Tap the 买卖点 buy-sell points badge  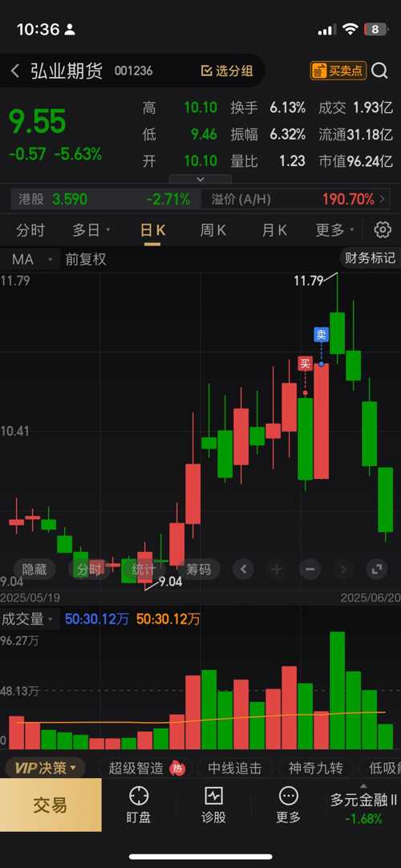(338, 71)
